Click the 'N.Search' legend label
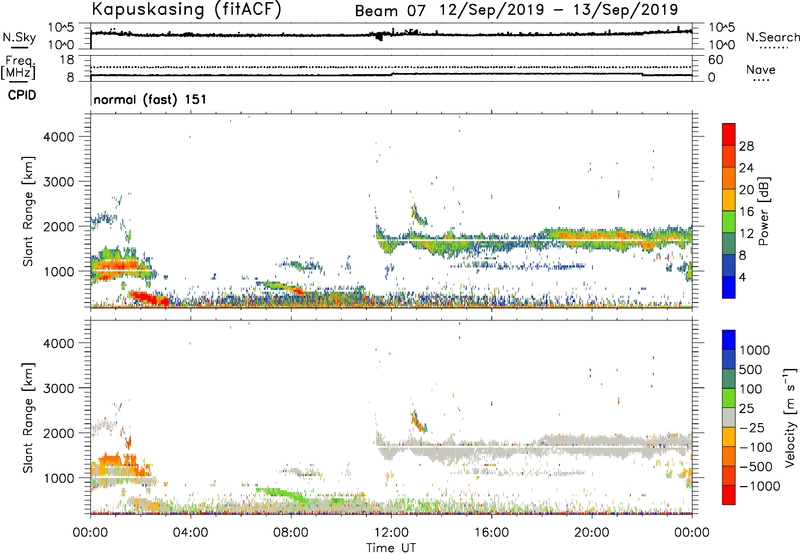800x554 pixels. [x=772, y=37]
